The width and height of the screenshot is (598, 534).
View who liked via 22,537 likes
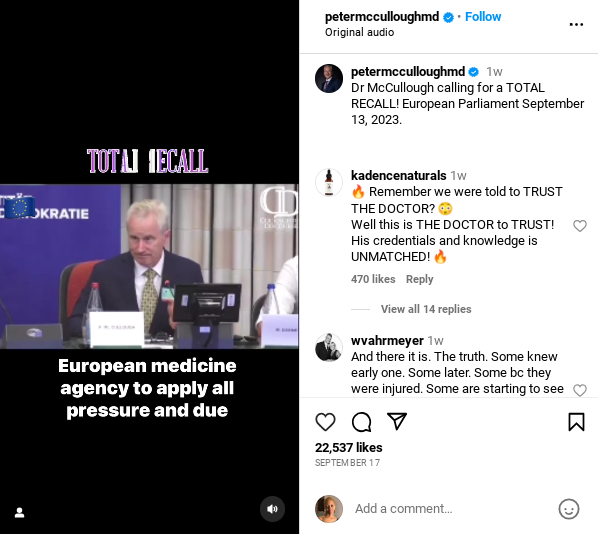coord(349,447)
